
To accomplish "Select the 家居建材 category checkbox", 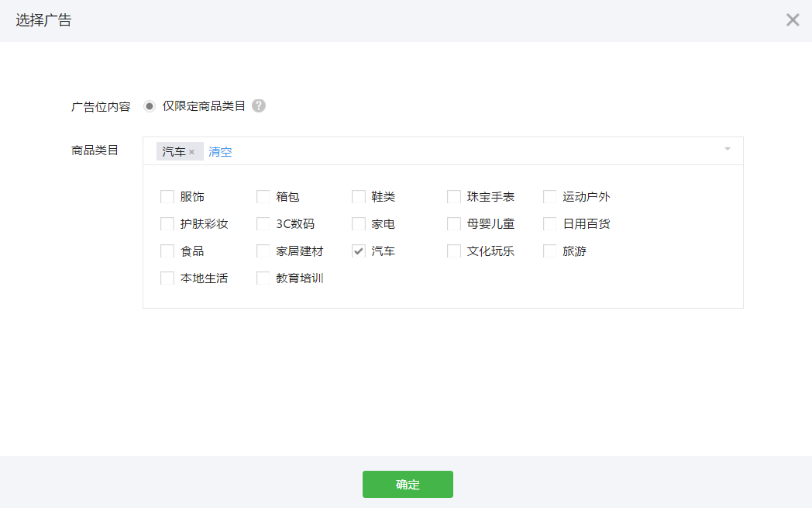I will tap(263, 251).
